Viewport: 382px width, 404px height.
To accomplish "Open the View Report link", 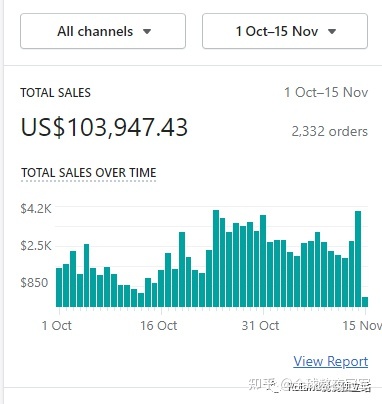I will pyautogui.click(x=330, y=361).
